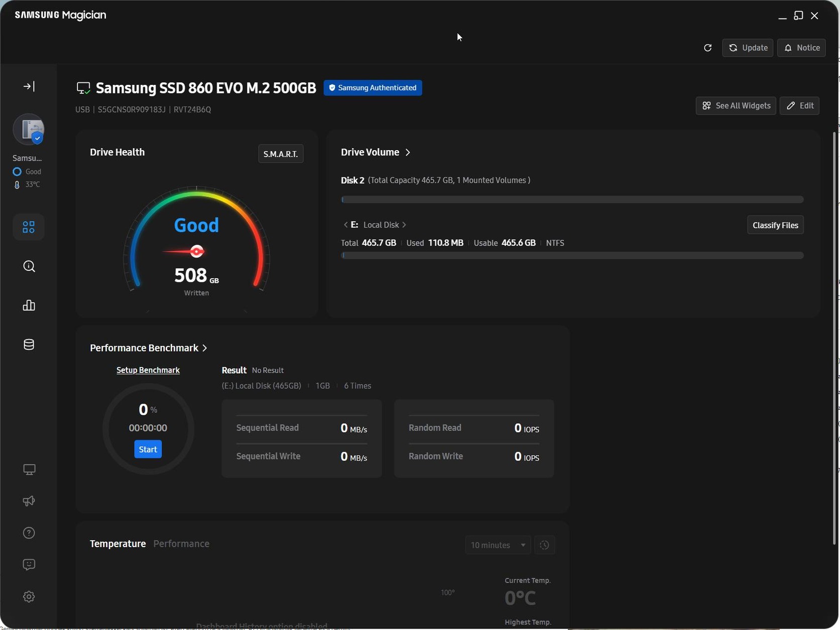Click the Samsung SSD 860 EVO title
The width and height of the screenshot is (840, 630).
[x=206, y=88]
